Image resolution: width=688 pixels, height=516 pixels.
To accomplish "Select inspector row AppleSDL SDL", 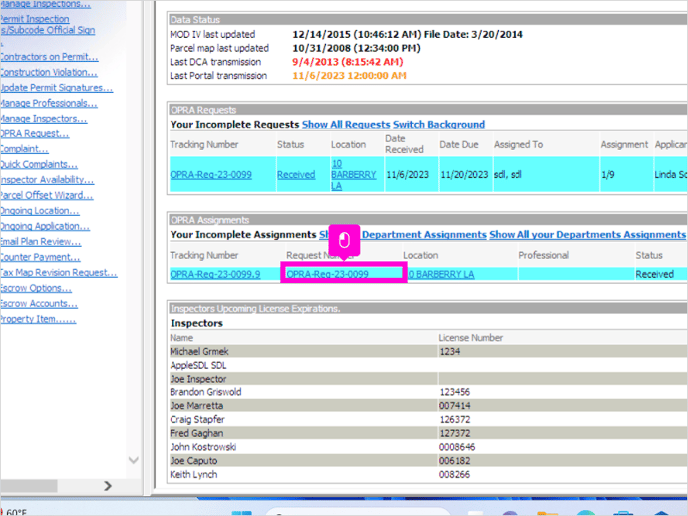I will (x=428, y=365).
